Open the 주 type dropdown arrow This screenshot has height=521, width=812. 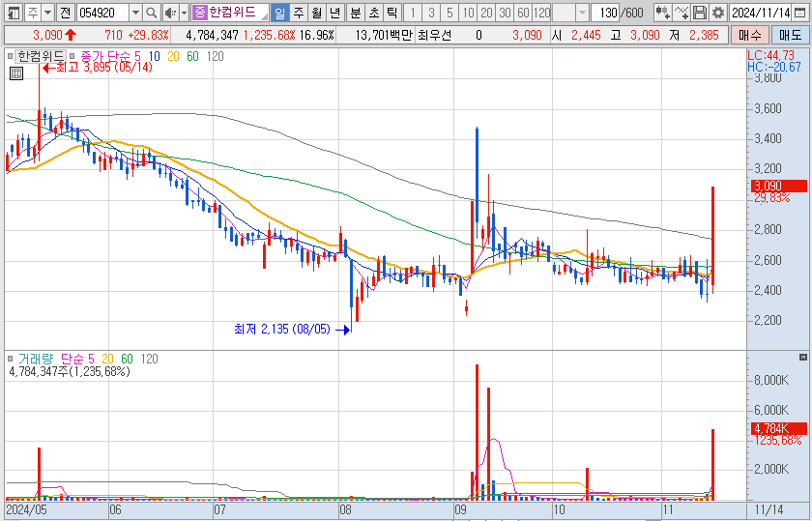point(47,13)
